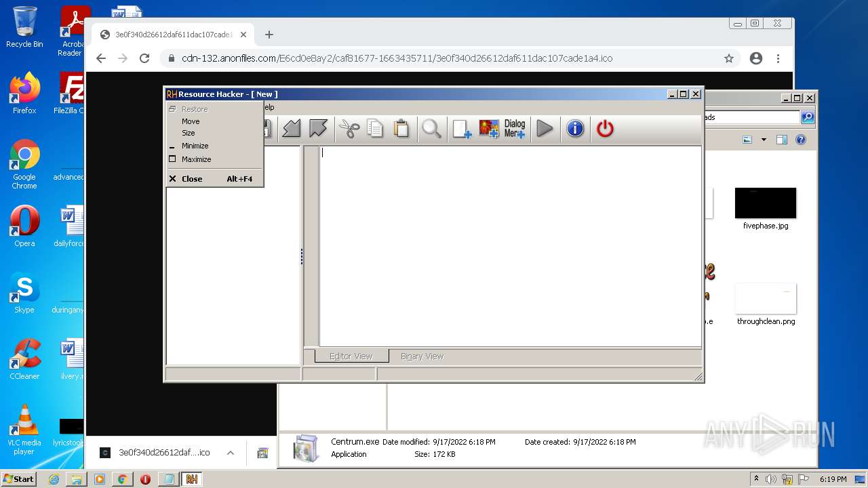Close the Chrome tab 3e0f340d26612daf
Screen dimensions: 868x488
point(243,35)
